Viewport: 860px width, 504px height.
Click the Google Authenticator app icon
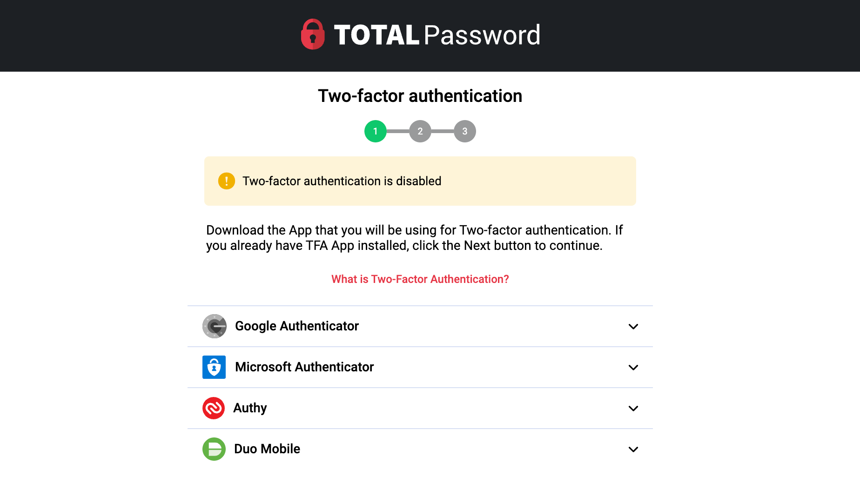point(214,326)
